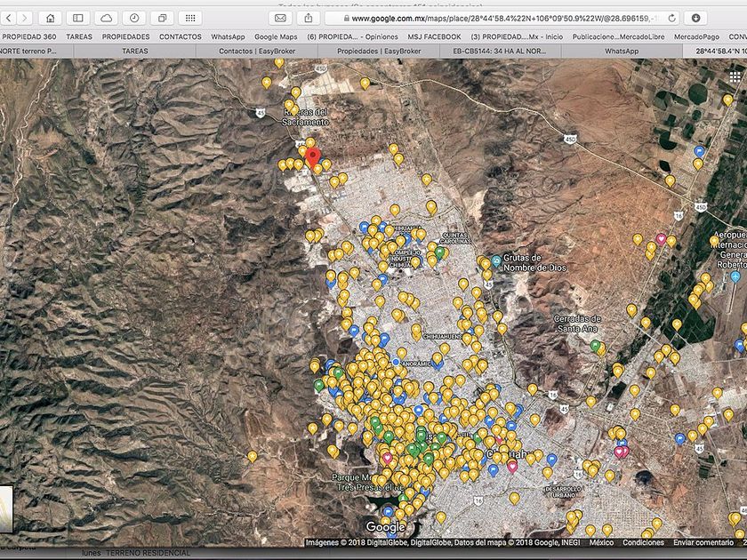Image resolution: width=747 pixels, height=560 pixels.
Task: Toggle the Safari sidebar panel
Action: click(x=78, y=18)
